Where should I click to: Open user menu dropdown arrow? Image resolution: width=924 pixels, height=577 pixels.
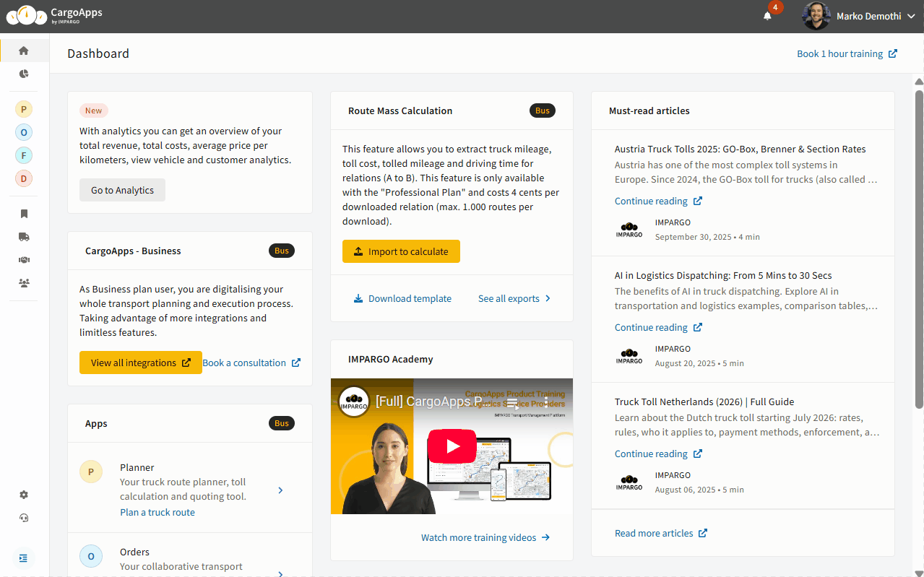pyautogui.click(x=911, y=16)
